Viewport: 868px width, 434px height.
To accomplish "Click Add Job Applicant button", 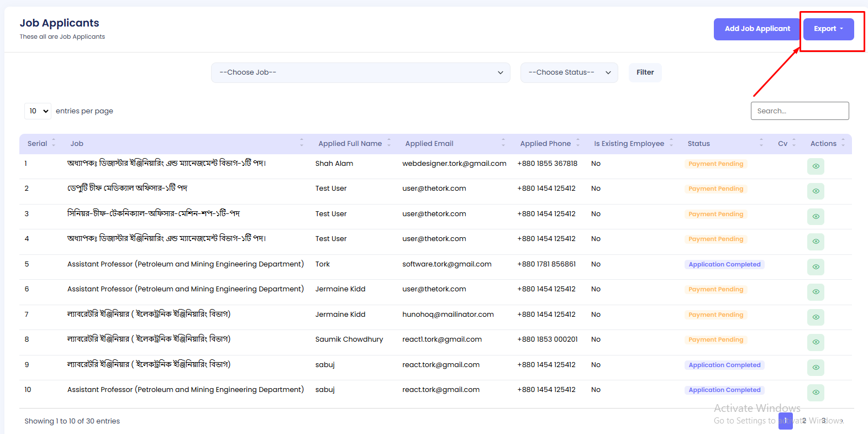I will point(757,29).
